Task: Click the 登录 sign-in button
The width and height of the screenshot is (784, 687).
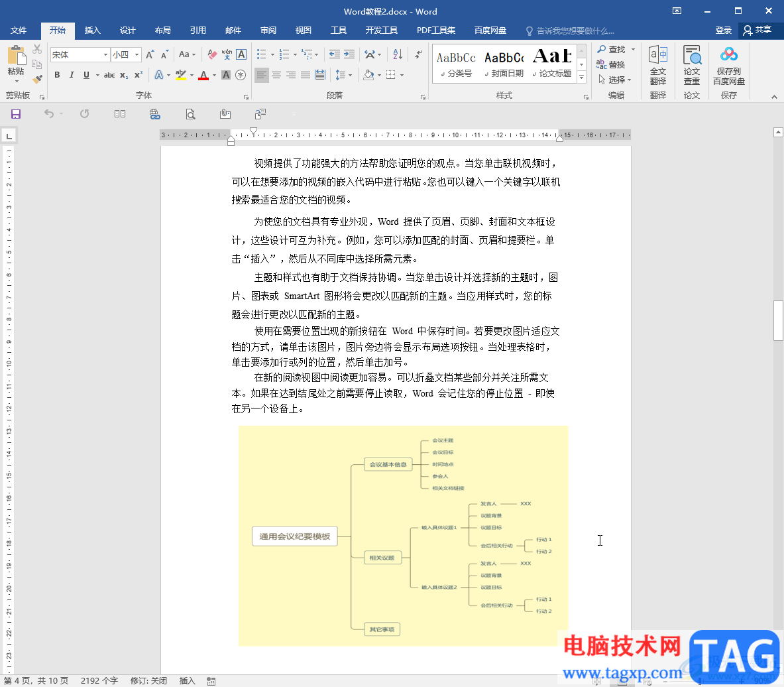Action: click(x=723, y=31)
